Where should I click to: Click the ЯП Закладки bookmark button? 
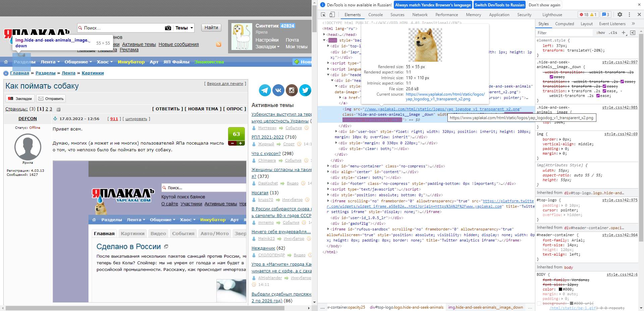(20, 99)
